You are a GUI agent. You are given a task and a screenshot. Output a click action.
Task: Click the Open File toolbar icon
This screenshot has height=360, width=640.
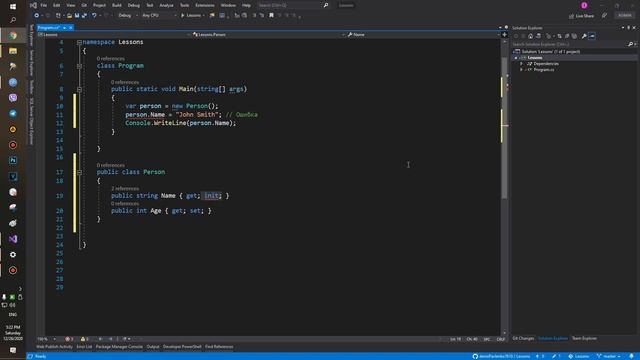[69, 16]
